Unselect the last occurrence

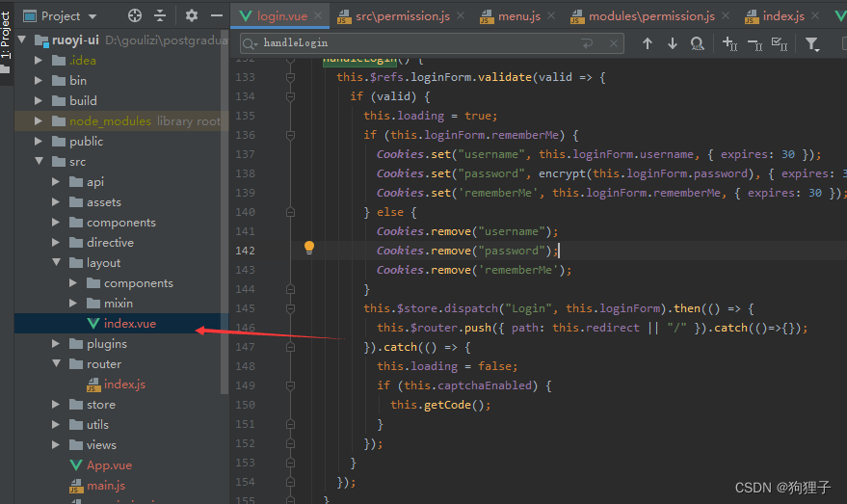tap(754, 44)
